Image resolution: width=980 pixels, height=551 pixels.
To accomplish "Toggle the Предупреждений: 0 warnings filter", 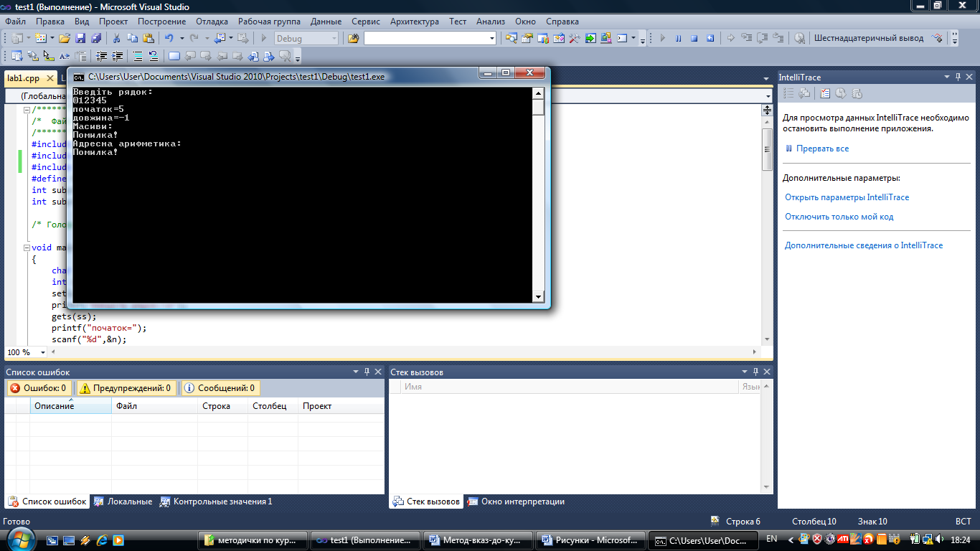I will [x=126, y=388].
